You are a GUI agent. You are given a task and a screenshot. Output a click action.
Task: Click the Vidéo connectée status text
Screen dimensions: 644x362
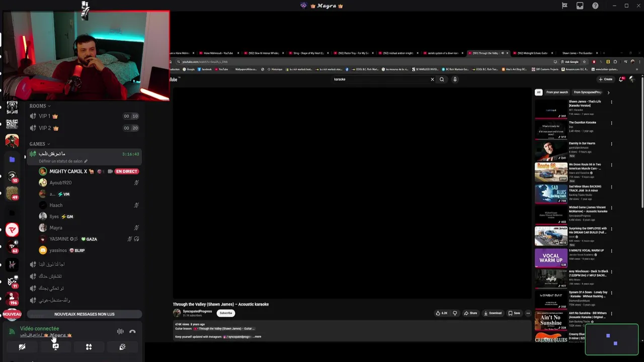tap(39, 329)
